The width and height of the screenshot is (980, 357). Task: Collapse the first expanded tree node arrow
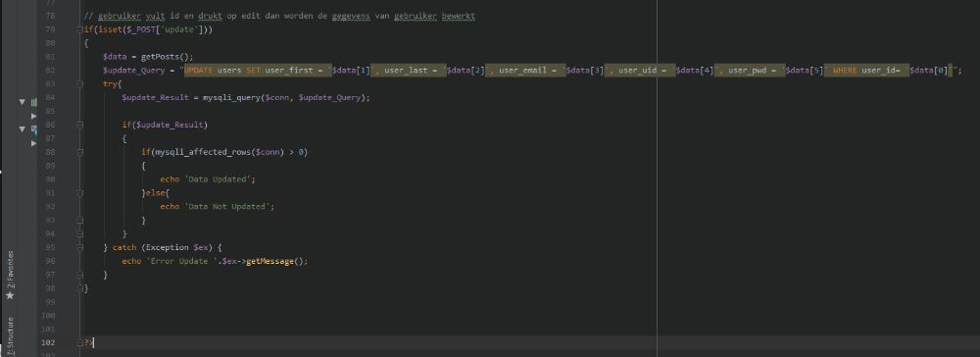23,101
